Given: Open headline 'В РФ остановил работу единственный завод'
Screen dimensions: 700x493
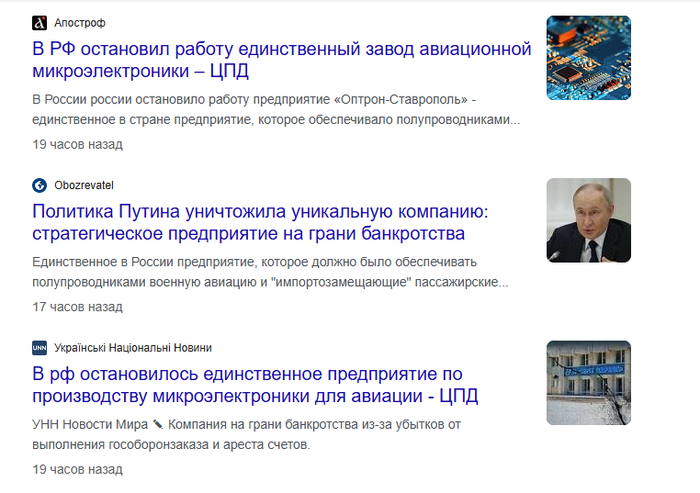Looking at the screenshot, I should (281, 60).
